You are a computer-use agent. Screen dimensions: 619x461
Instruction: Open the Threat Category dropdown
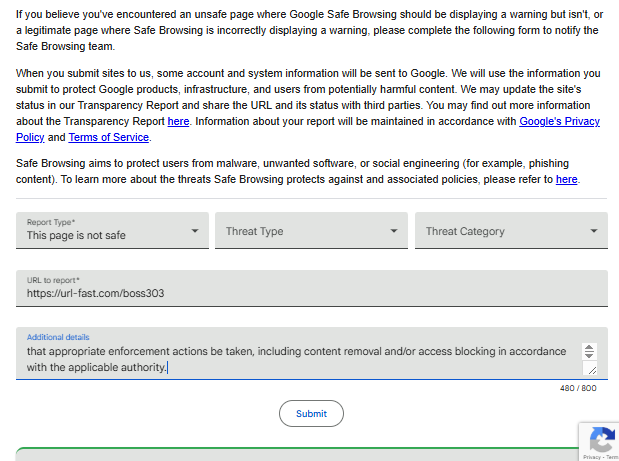click(x=511, y=230)
